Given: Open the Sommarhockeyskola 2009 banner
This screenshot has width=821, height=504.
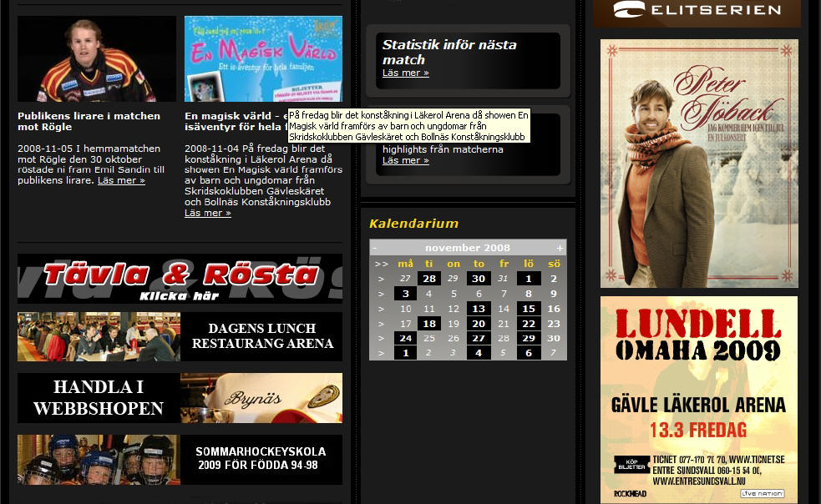Looking at the screenshot, I should [x=180, y=459].
